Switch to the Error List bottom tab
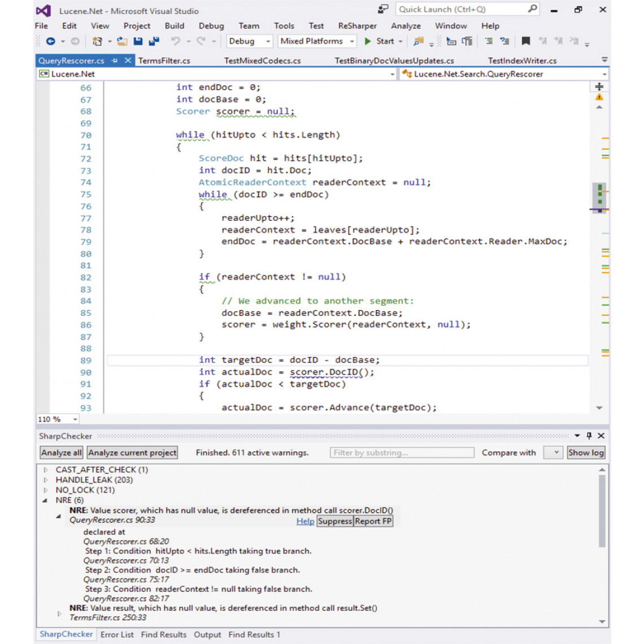Image resolution: width=644 pixels, height=644 pixels. click(x=117, y=634)
